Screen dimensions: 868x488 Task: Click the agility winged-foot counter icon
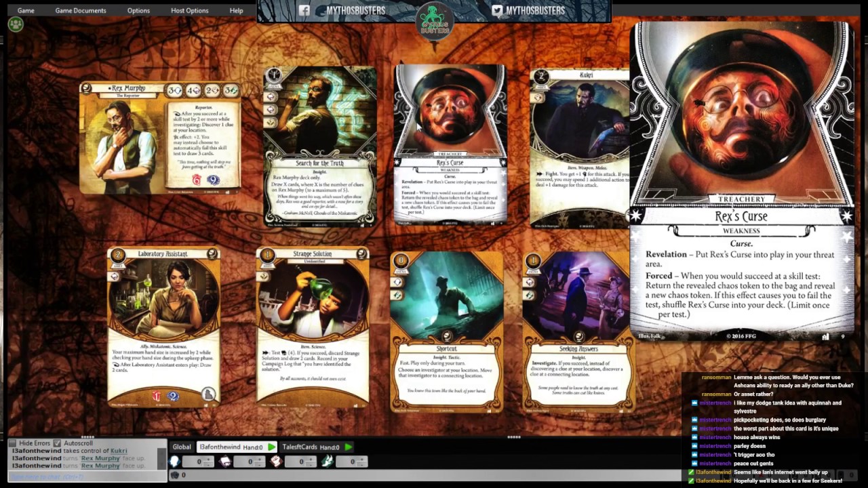tap(327, 462)
